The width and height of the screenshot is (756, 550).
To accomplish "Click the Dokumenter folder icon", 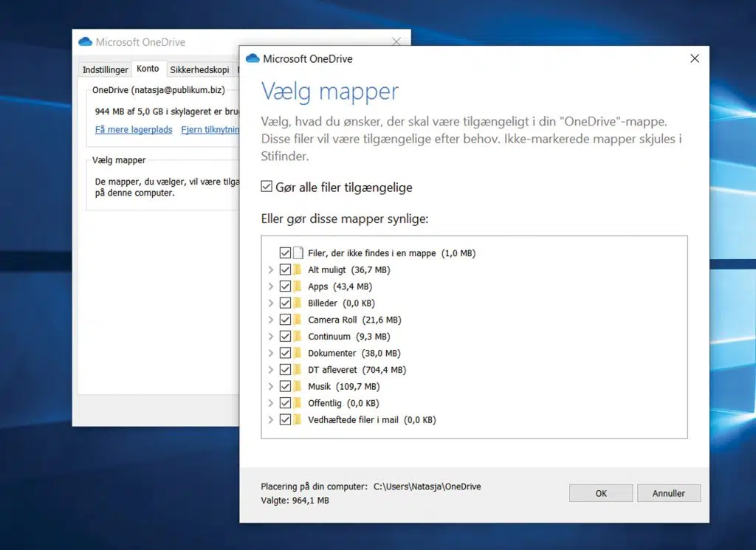I will click(298, 353).
